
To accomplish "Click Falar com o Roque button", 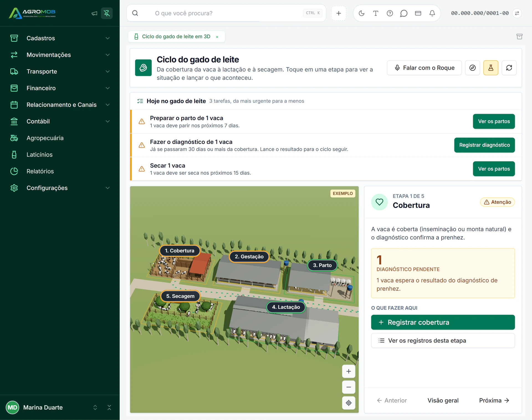I will pos(424,68).
